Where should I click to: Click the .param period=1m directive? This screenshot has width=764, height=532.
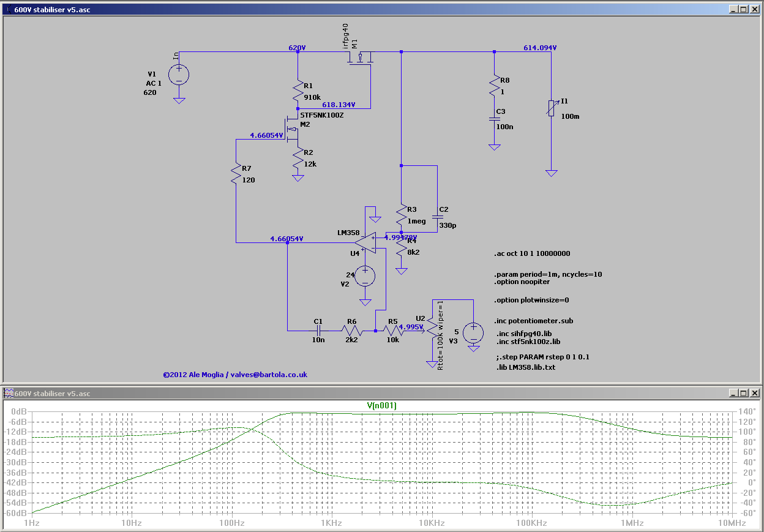click(548, 274)
